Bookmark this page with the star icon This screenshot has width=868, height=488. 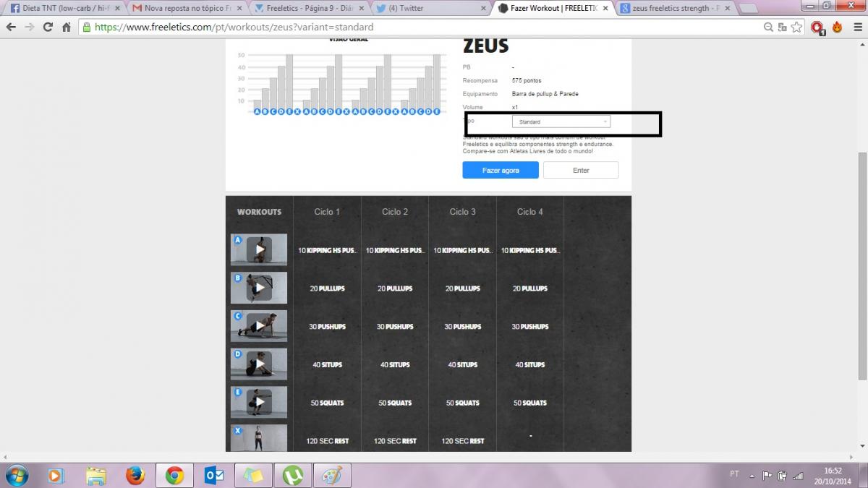[796, 27]
